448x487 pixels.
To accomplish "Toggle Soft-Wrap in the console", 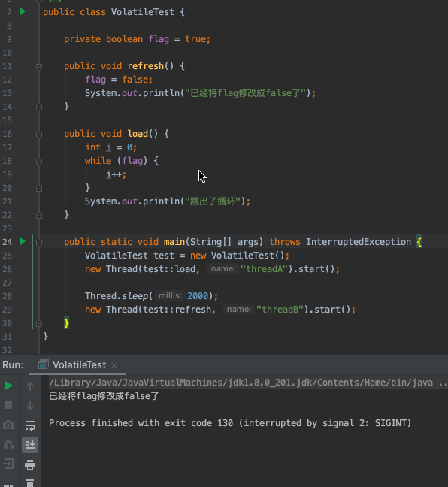I will tap(30, 425).
